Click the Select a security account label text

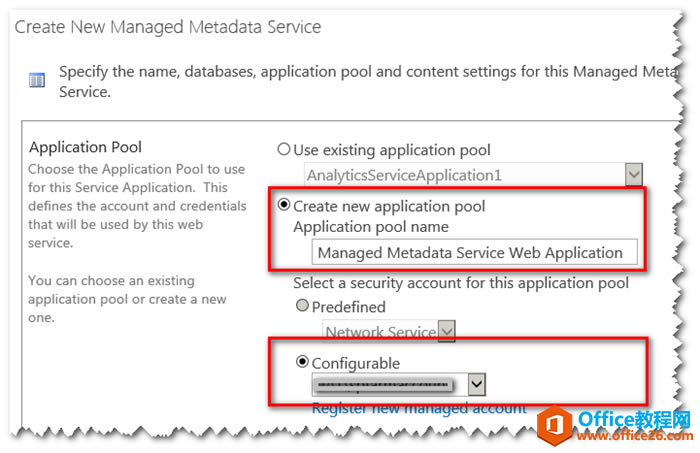(461, 283)
